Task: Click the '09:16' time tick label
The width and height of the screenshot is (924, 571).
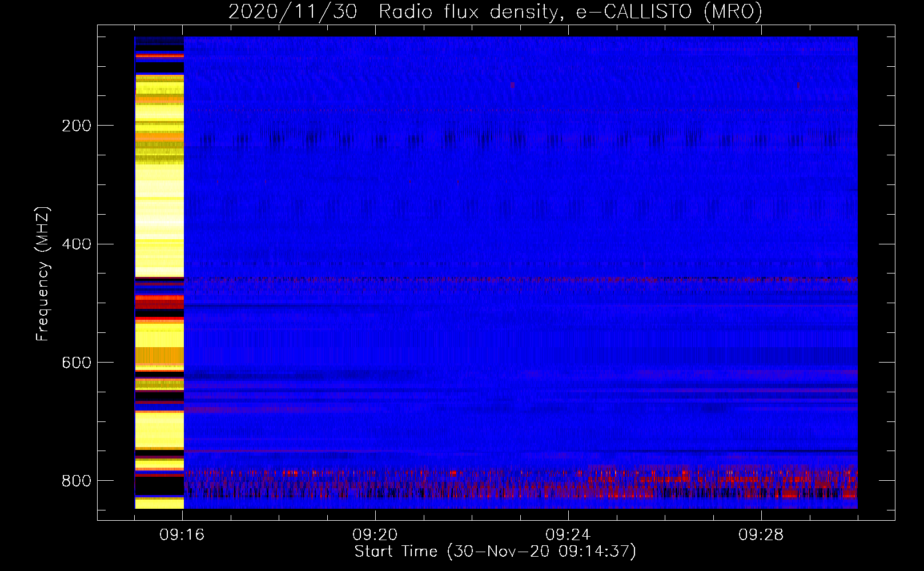Action: pyautogui.click(x=182, y=535)
